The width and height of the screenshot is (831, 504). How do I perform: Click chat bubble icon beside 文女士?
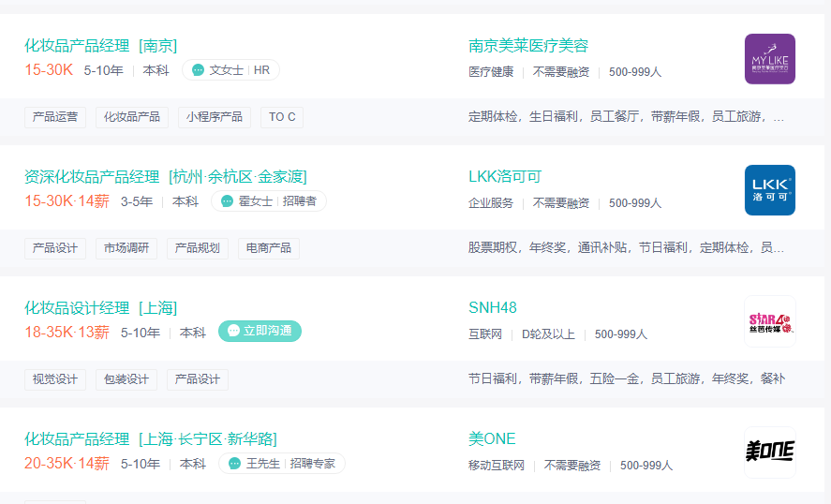(x=199, y=70)
